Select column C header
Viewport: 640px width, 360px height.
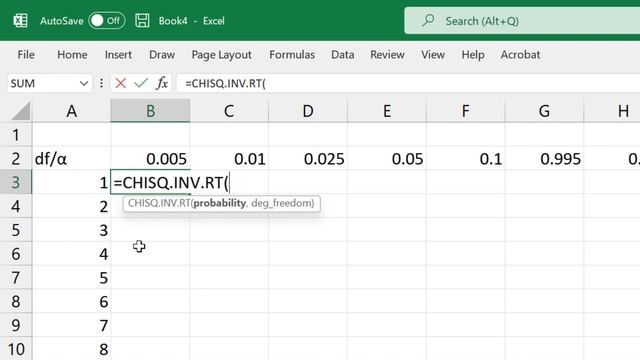229,111
